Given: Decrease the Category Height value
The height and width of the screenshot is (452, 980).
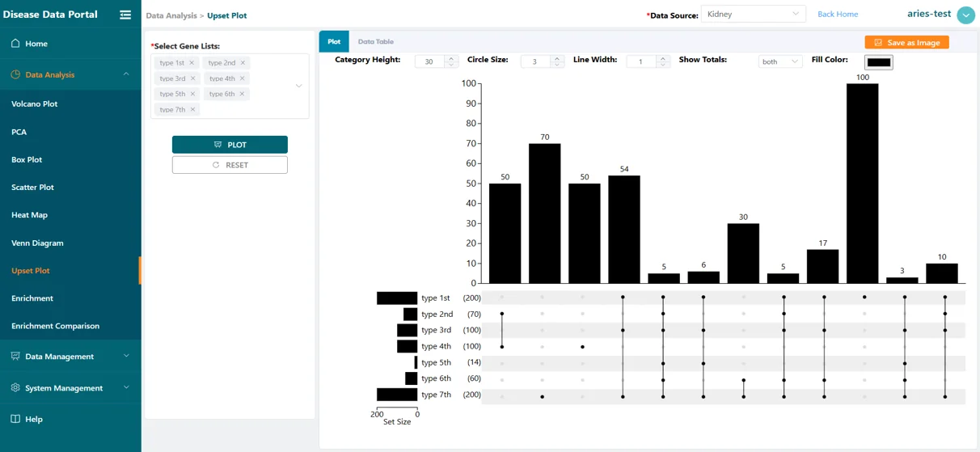Looking at the screenshot, I should click(451, 65).
